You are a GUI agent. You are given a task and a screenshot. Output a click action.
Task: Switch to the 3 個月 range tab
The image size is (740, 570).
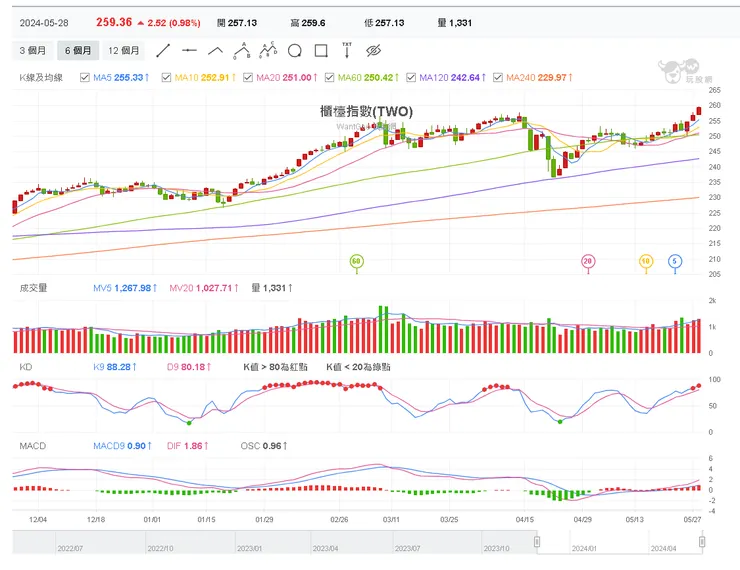33,50
